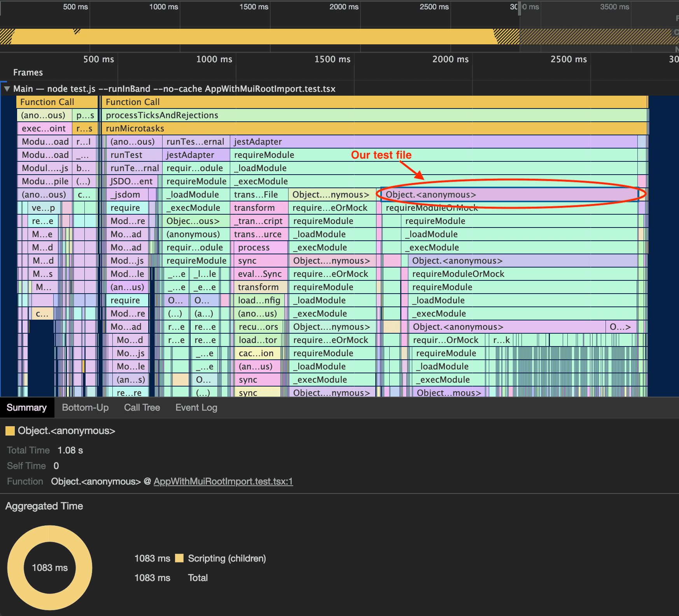
Task: Click the Frames track label
Action: tap(28, 73)
